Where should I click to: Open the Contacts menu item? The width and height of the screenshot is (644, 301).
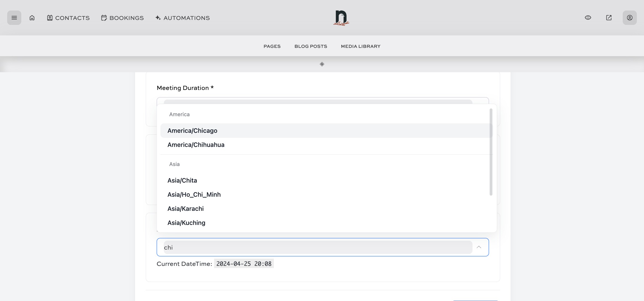tap(68, 18)
